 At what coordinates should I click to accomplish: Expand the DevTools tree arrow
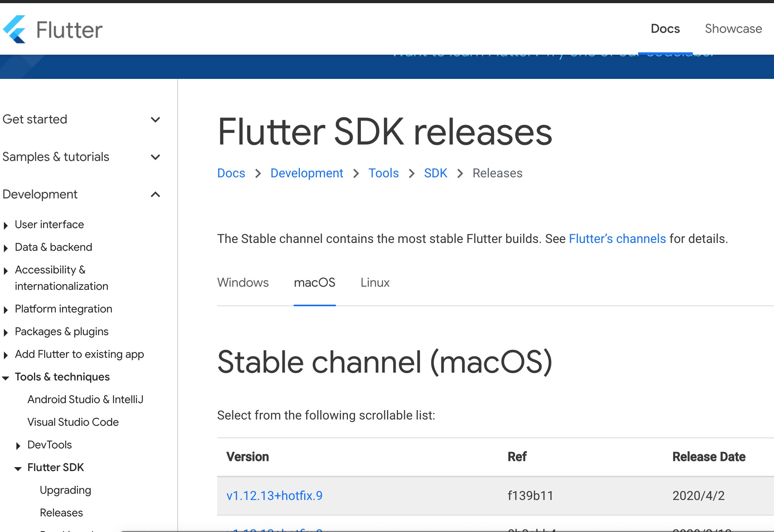pyautogui.click(x=18, y=446)
